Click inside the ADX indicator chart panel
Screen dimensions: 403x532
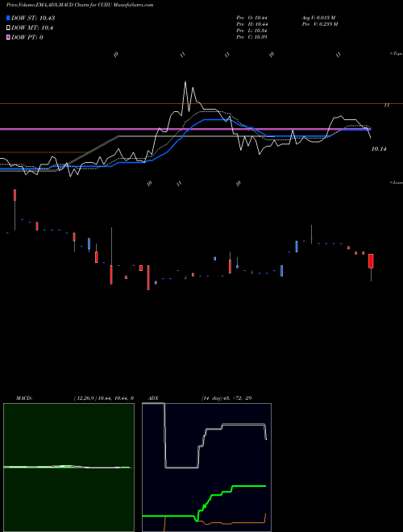(x=206, y=468)
